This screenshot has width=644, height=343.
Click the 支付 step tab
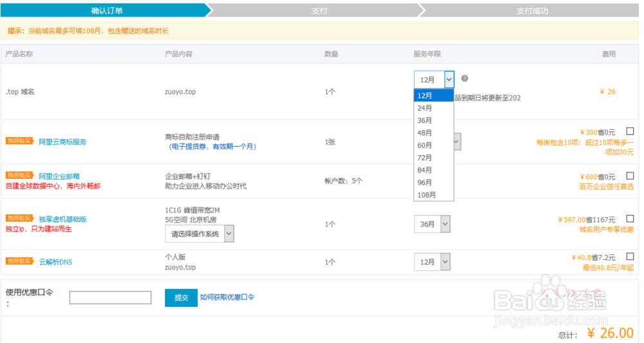[x=319, y=11]
